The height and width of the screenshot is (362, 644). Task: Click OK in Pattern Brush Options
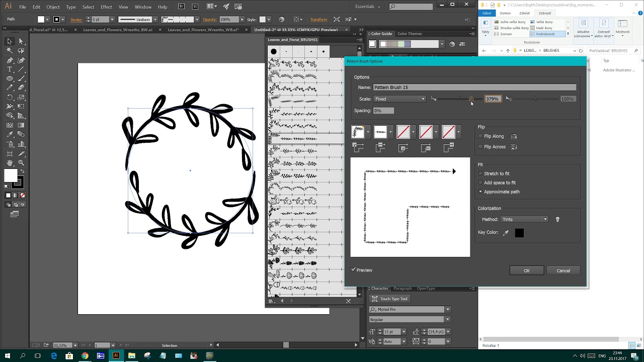[x=527, y=270]
